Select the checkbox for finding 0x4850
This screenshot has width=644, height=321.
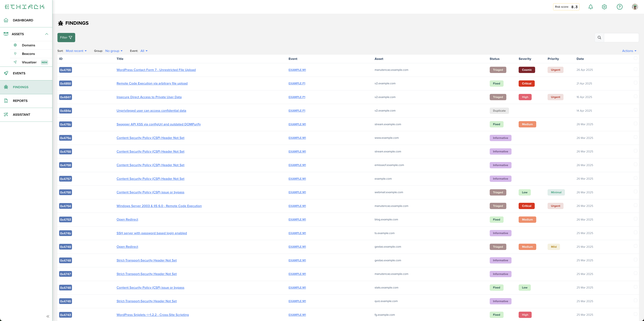click(x=635, y=83)
